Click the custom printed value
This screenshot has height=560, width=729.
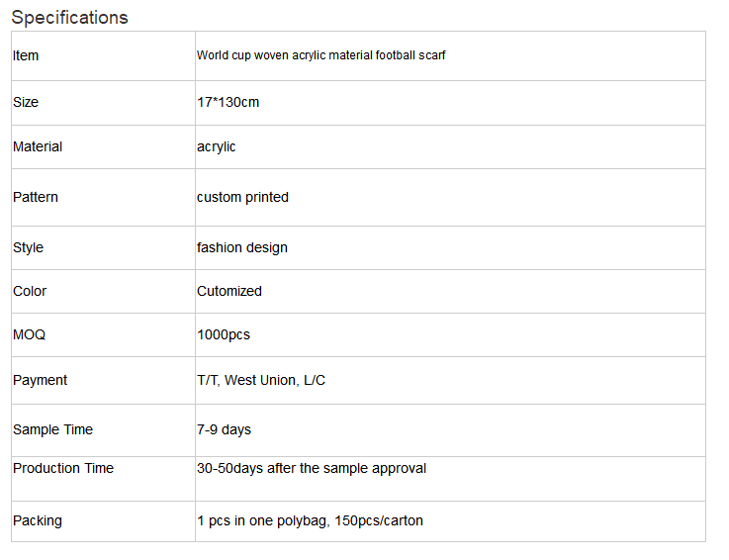point(242,197)
